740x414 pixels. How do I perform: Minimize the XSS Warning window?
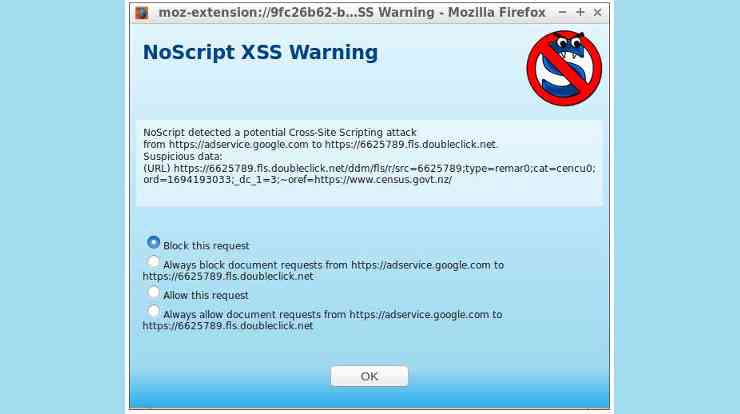click(x=562, y=12)
